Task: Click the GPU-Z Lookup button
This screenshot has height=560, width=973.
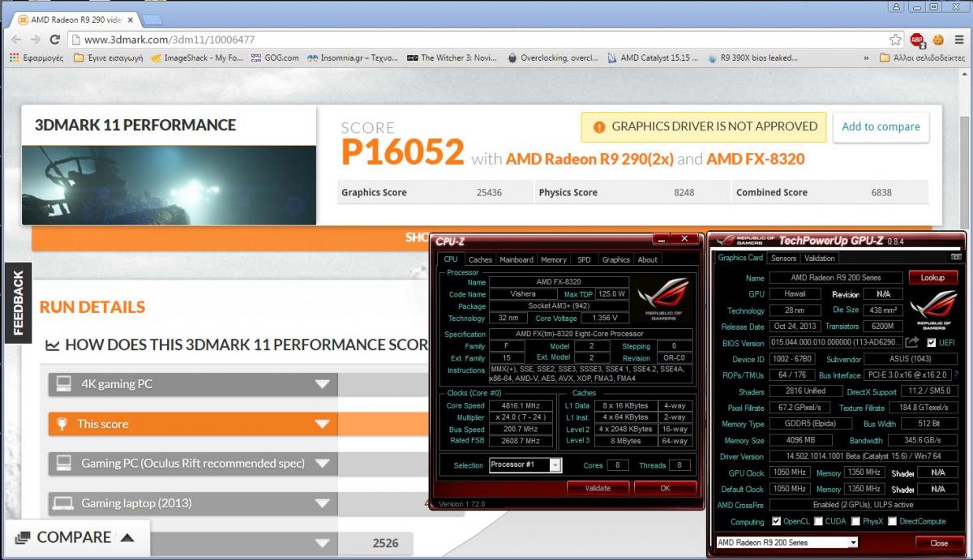Action: point(932,277)
